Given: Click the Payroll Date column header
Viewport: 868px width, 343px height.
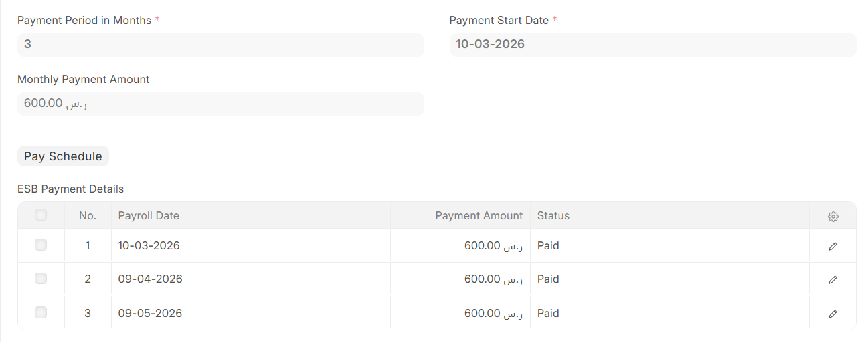Looking at the screenshot, I should [149, 216].
